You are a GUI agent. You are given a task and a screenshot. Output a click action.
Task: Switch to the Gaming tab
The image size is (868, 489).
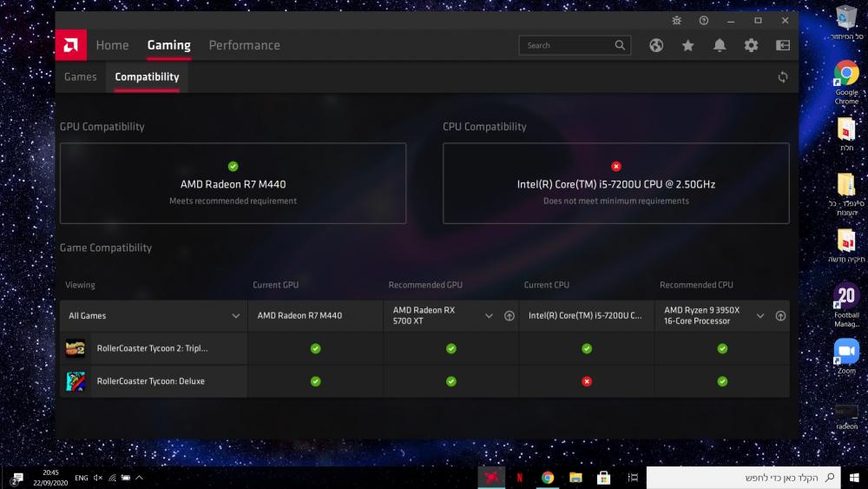[x=169, y=45]
